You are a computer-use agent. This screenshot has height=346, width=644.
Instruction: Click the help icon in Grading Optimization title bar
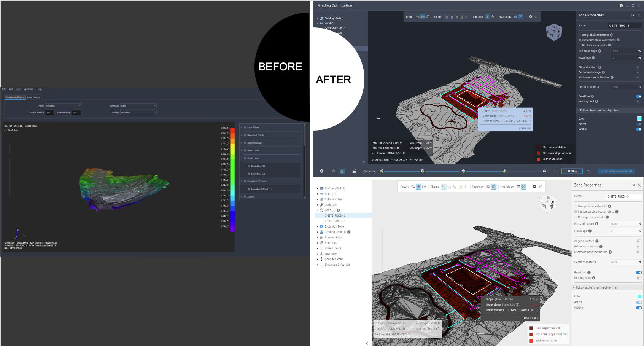point(621,6)
